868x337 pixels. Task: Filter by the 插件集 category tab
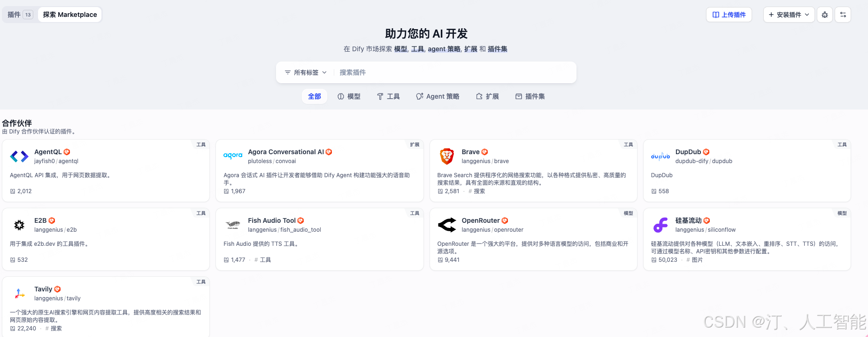[530, 96]
